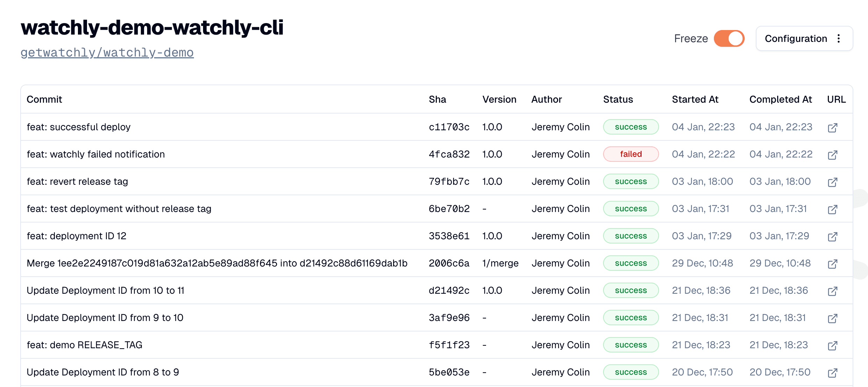
Task: Open the three-dot menu beside Configuration
Action: [x=839, y=38]
